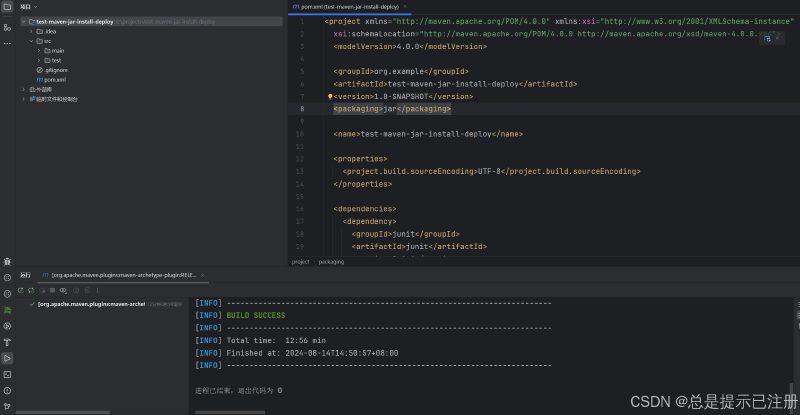Open the 项目 view dropdown
800x415 pixels.
[x=29, y=7]
